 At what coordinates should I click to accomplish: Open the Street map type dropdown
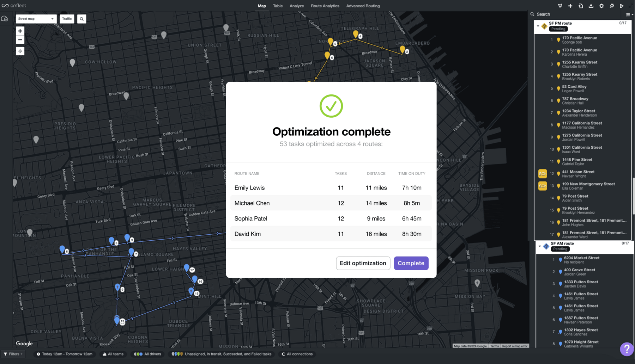(x=36, y=19)
